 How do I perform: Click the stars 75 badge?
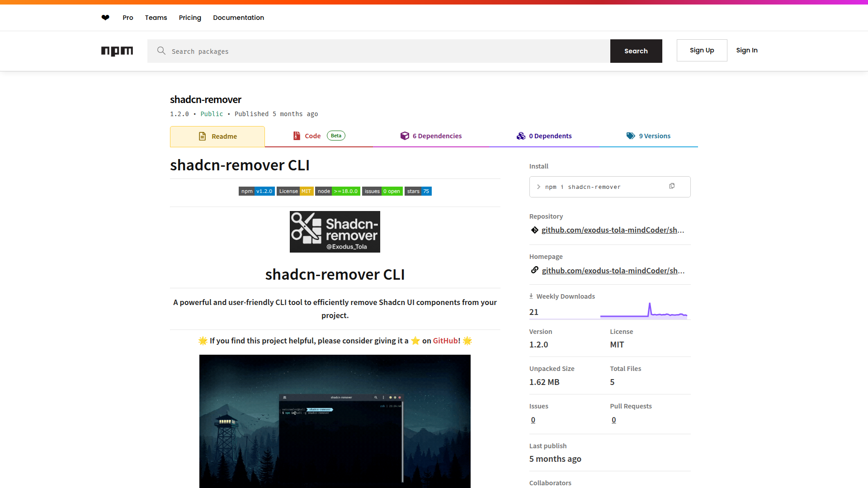tap(418, 191)
